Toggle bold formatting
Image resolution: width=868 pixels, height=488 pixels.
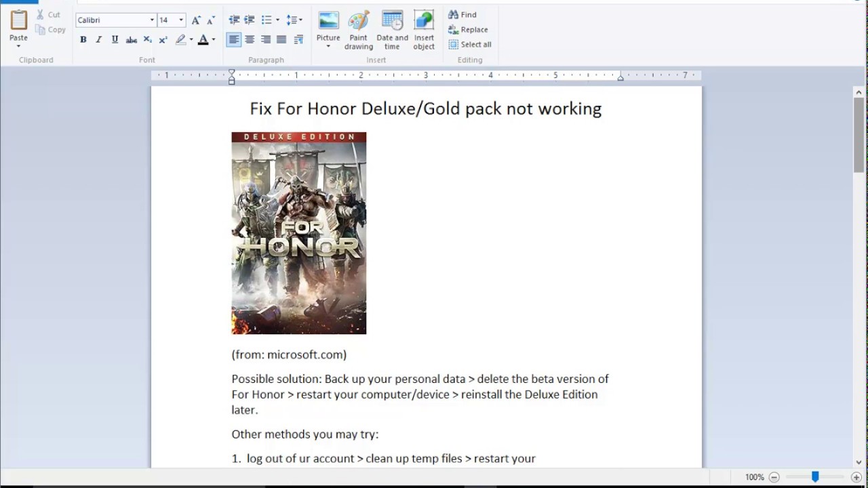click(x=83, y=40)
